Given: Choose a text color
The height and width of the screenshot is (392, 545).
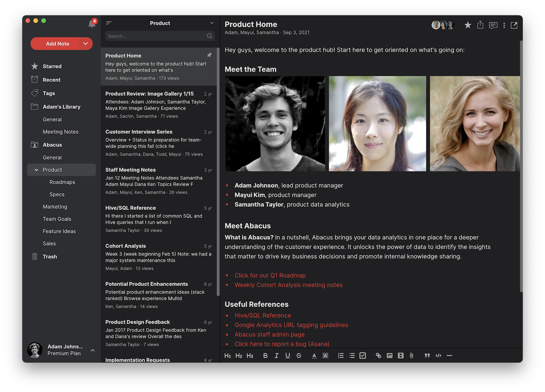Looking at the screenshot, I should (x=314, y=356).
